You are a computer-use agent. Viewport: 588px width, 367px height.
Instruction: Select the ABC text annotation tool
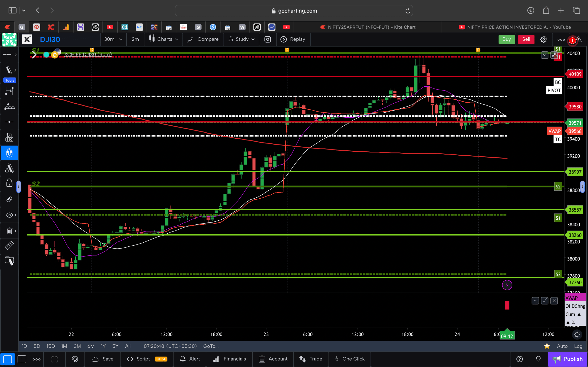pos(9,137)
